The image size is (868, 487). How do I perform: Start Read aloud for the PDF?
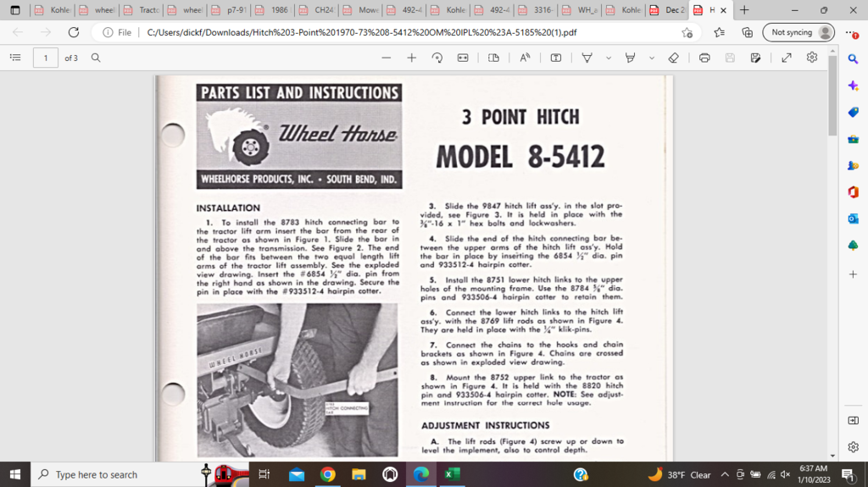pos(525,58)
